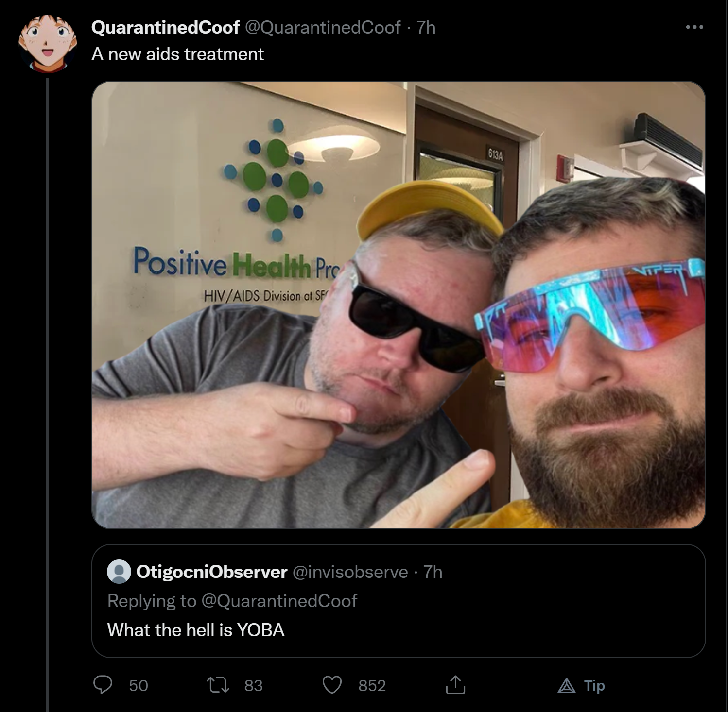Open the @invisobserve handle
728x712 pixels.
pos(350,572)
